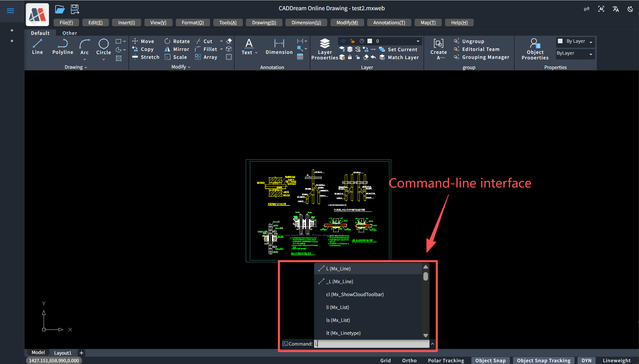Open the File(F) menu
Image resolution: width=639 pixels, height=364 pixels.
pyautogui.click(x=66, y=23)
